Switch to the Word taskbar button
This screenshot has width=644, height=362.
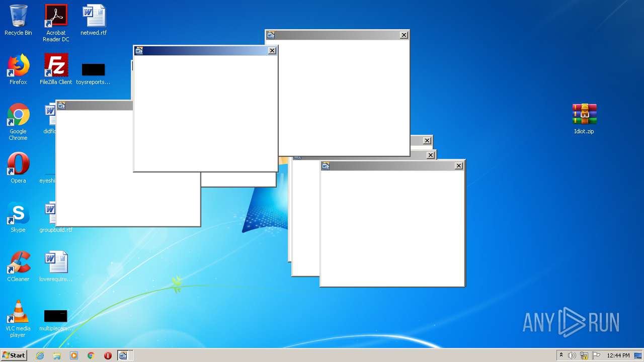tap(124, 355)
